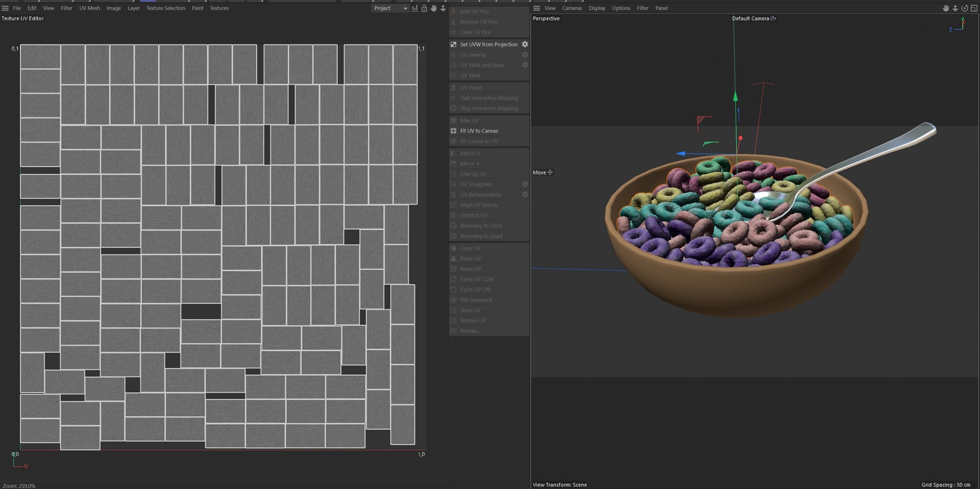
Task: Click Fit UV to Canvas
Action: coord(479,131)
